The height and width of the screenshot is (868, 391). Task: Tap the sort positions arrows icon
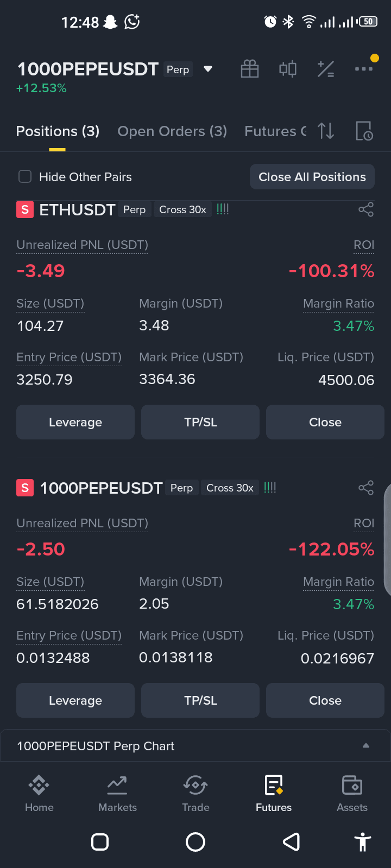[326, 131]
